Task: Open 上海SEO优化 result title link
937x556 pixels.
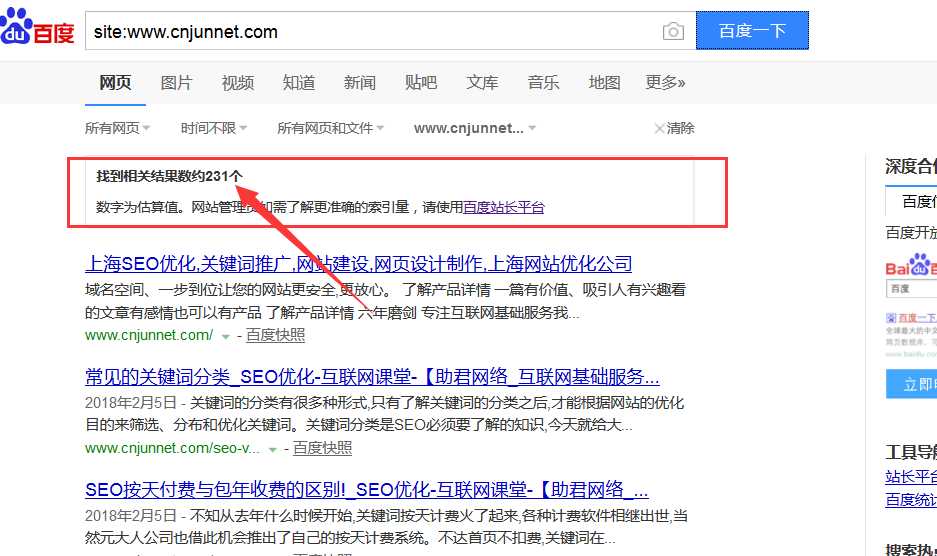Action: (358, 264)
